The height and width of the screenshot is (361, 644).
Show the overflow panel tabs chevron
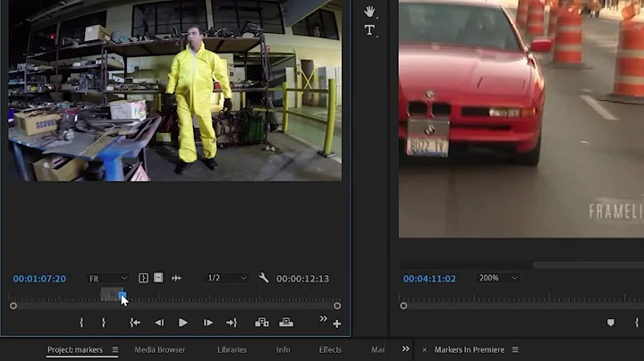point(406,348)
